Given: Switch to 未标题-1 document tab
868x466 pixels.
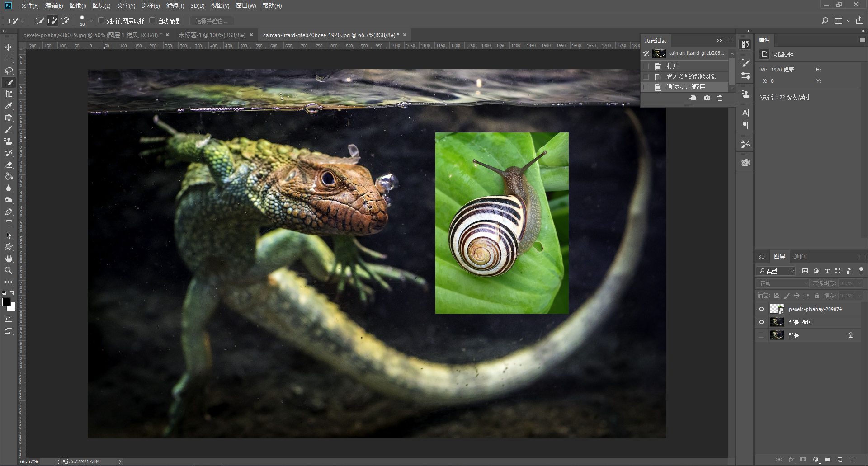Looking at the screenshot, I should (x=212, y=35).
